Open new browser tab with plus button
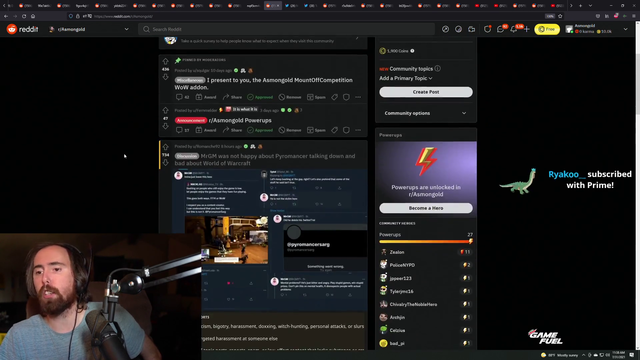This screenshot has height=360, width=640. click(x=580, y=6)
